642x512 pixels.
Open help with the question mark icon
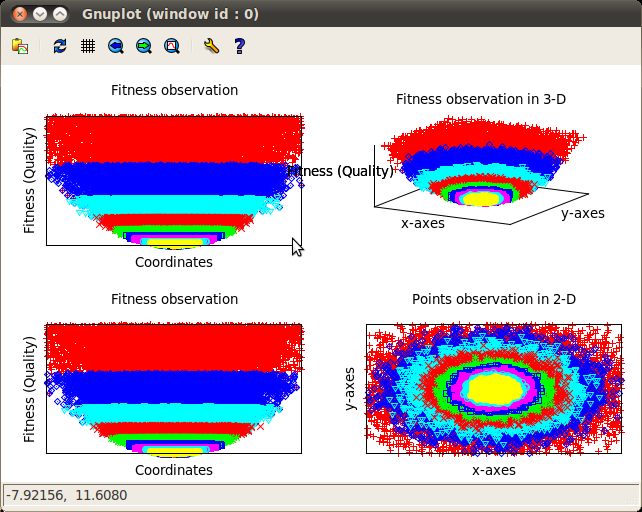pyautogui.click(x=239, y=46)
